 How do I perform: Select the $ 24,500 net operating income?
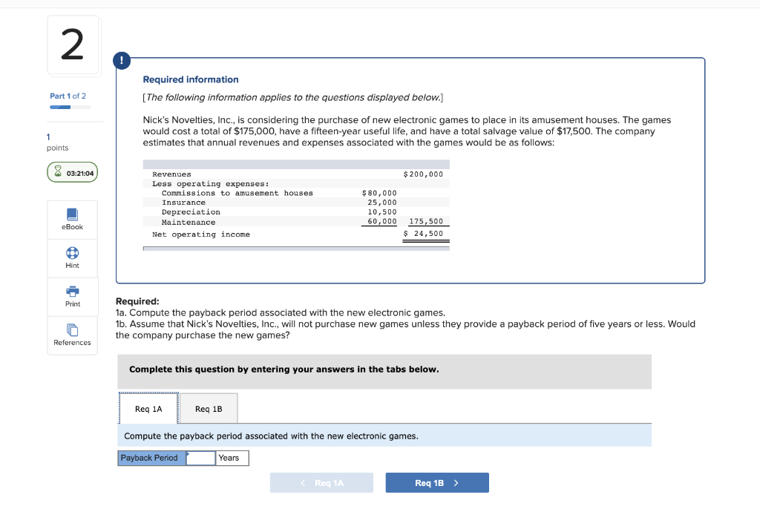[x=423, y=234]
